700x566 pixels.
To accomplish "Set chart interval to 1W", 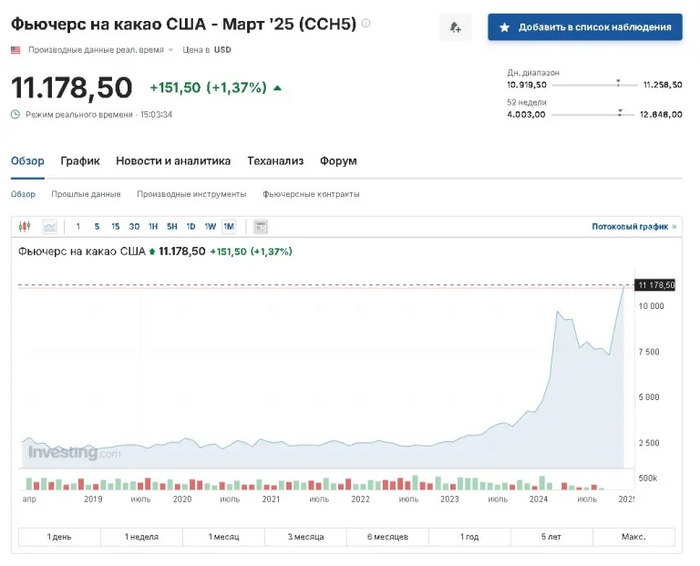I will click(x=210, y=227).
